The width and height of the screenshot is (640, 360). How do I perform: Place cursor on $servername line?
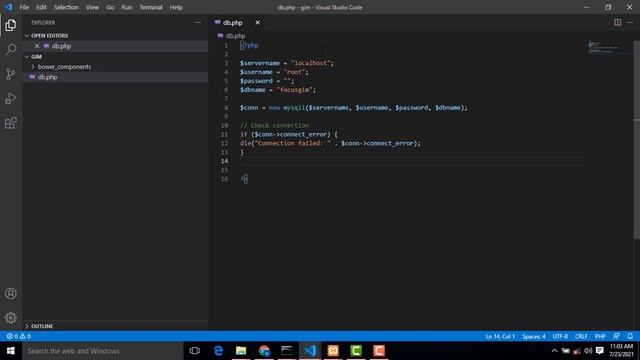[x=287, y=63]
